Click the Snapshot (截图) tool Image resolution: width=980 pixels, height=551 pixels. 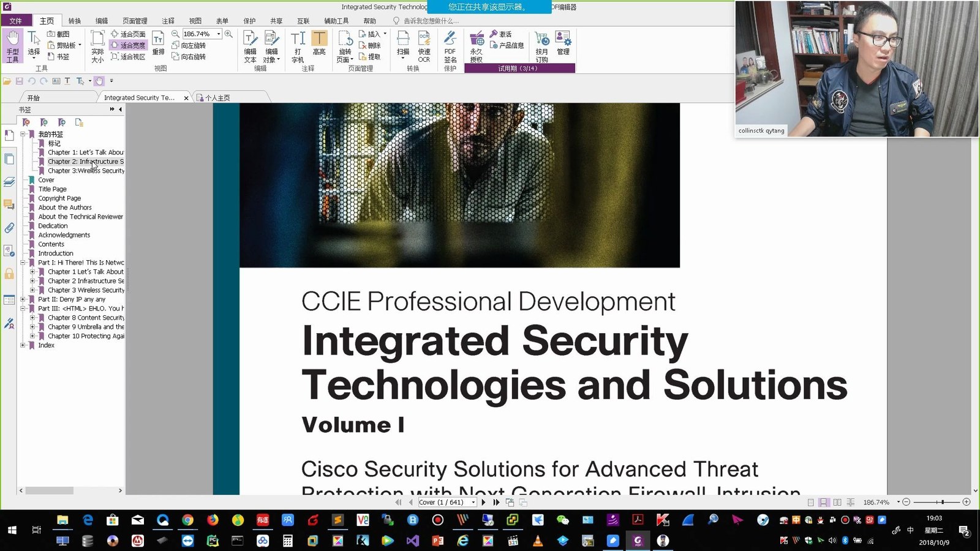pyautogui.click(x=58, y=34)
